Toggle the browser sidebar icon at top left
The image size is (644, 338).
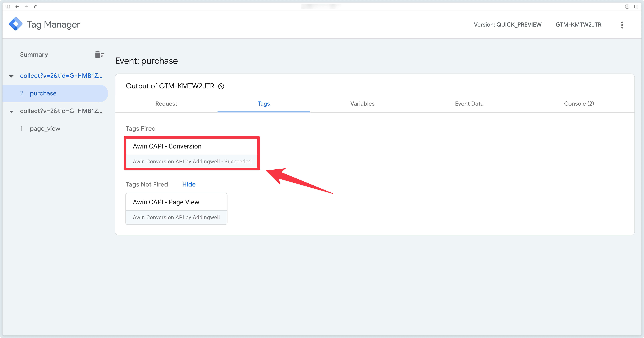(x=8, y=7)
